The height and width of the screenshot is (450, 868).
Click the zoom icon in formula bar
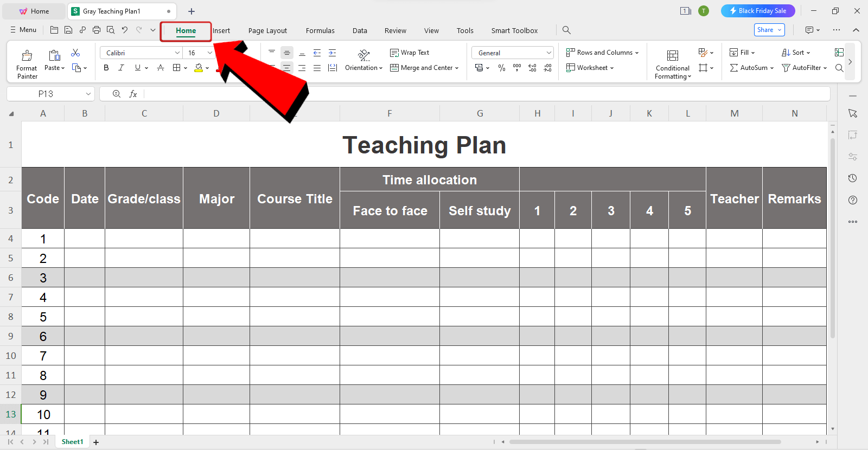coord(117,94)
